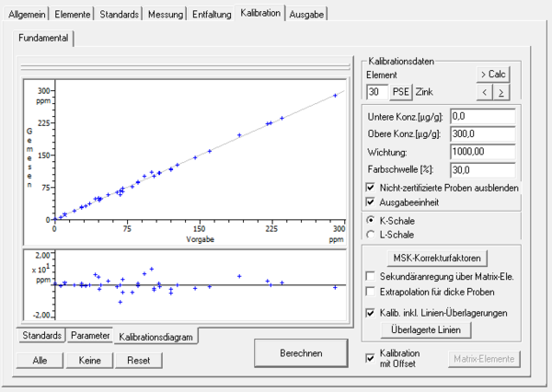Select the Kalibrationsdiagram tab
The image size is (552, 392).
point(155,337)
